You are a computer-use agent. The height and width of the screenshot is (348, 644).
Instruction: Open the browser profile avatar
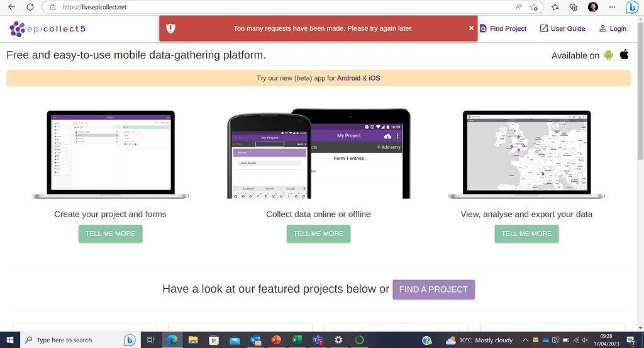point(593,7)
